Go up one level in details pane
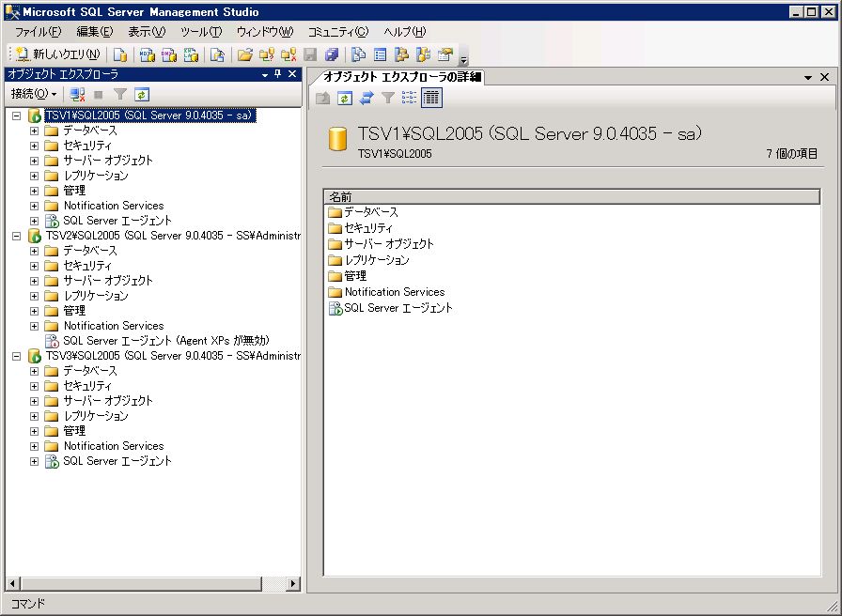Image resolution: width=842 pixels, height=616 pixels. [322, 98]
